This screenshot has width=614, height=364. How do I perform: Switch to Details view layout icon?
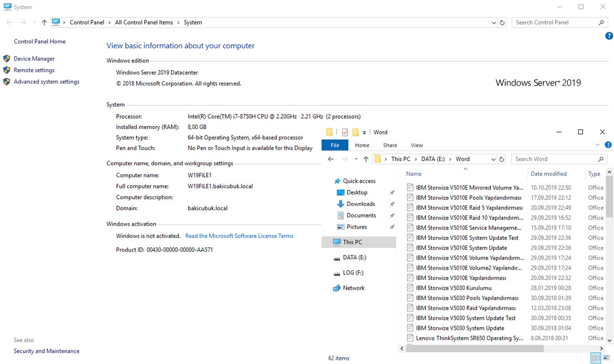596,358
